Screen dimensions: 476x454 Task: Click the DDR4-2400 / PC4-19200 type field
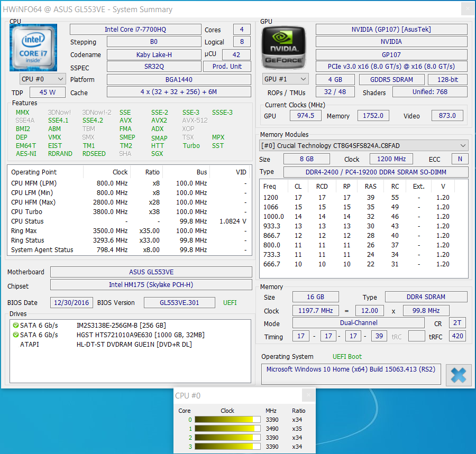click(x=376, y=172)
